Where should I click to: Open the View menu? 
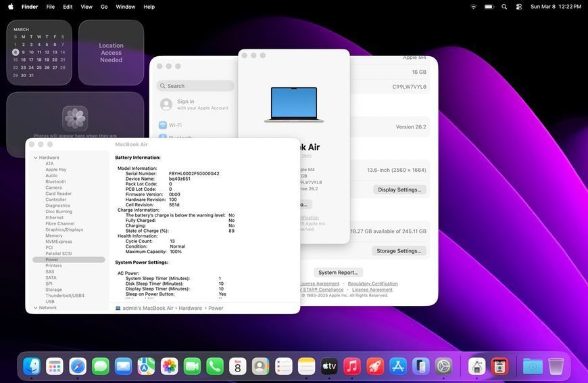87,6
